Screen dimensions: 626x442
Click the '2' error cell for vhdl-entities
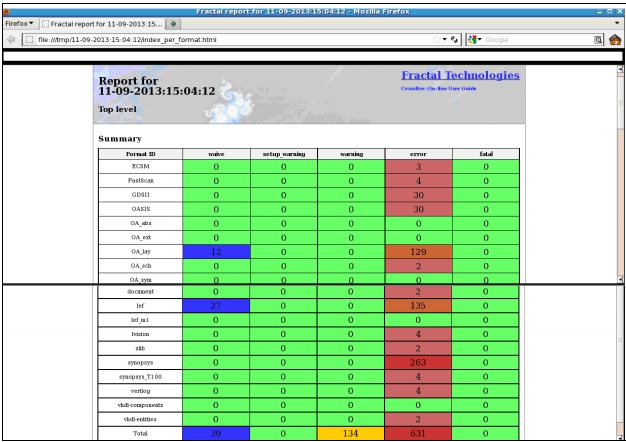[418, 419]
